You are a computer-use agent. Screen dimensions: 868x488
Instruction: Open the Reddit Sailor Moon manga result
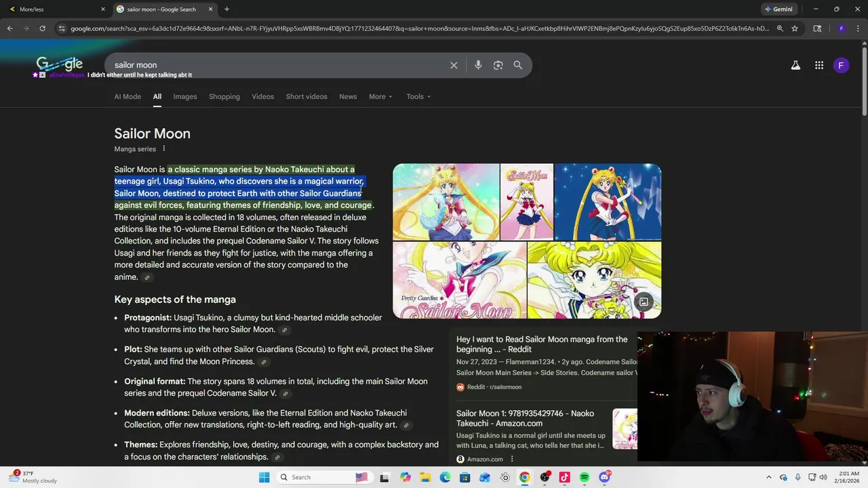tap(542, 344)
